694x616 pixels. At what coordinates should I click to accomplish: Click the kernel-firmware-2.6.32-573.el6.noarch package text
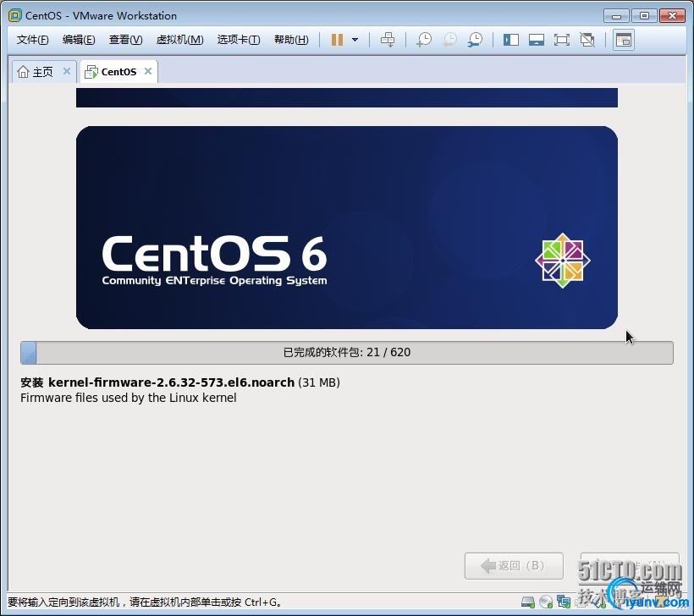(171, 382)
